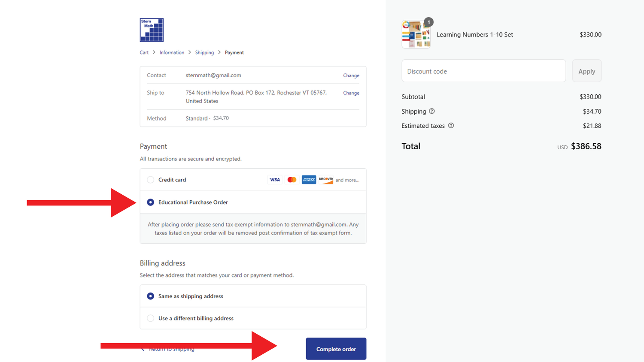644x362 pixels.
Task: Choose Same as shipping address
Action: [151, 296]
